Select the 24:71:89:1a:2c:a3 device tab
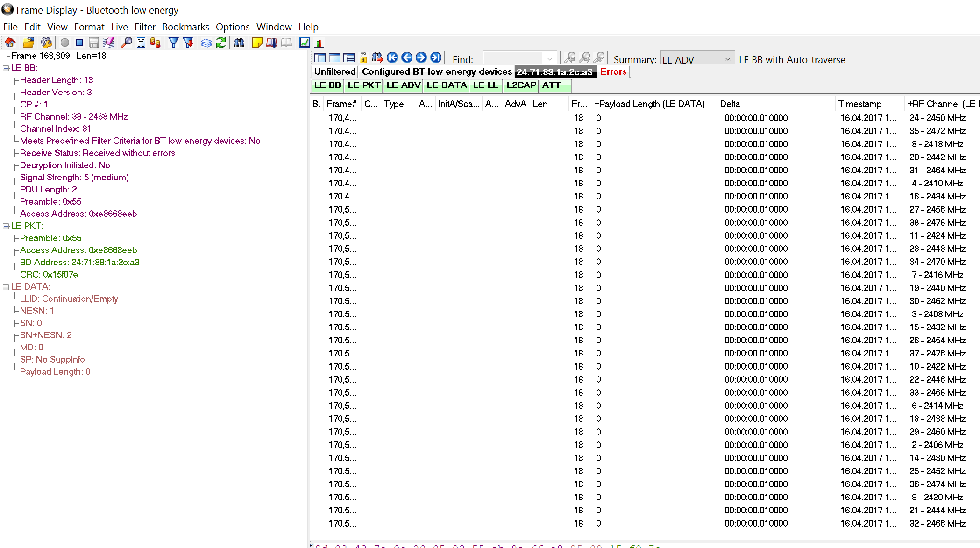 click(555, 72)
